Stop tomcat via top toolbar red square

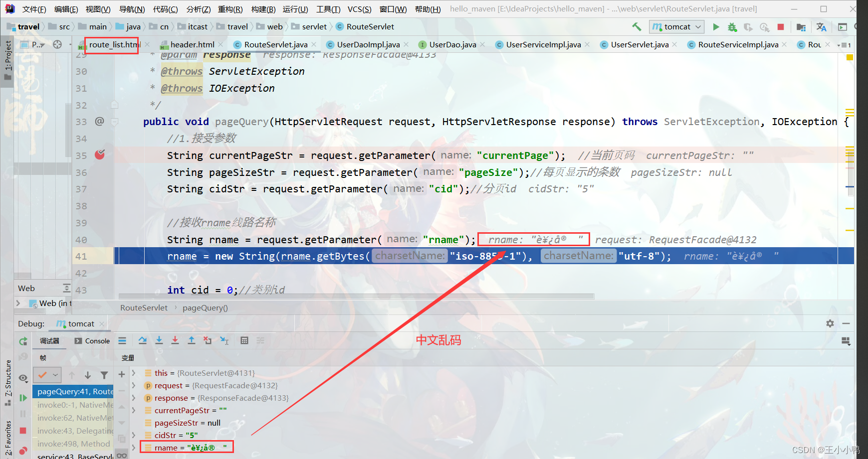781,27
